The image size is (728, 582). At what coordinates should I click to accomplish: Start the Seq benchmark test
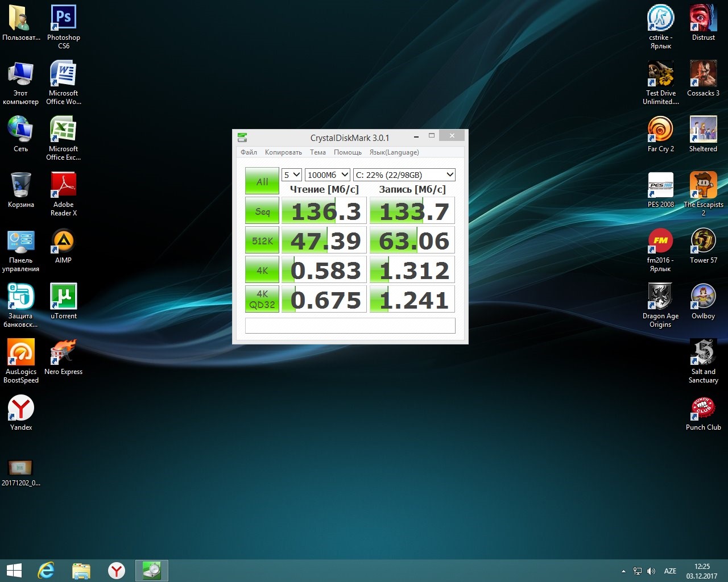262,211
